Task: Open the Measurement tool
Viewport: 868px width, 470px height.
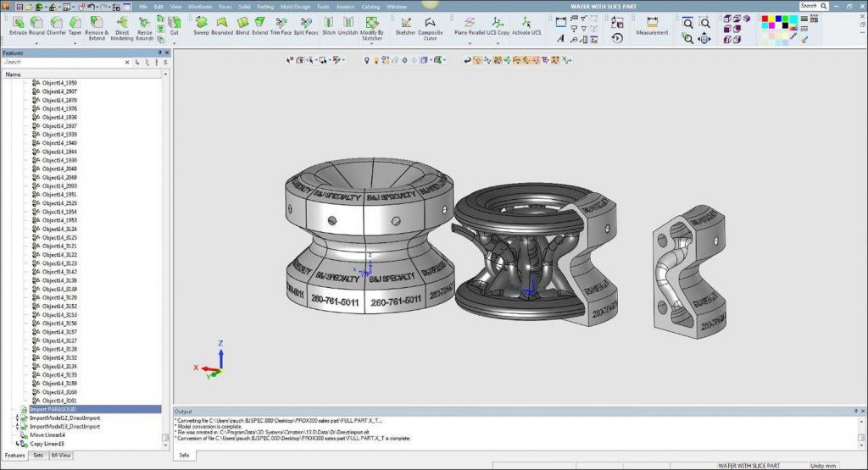Action: [652, 26]
